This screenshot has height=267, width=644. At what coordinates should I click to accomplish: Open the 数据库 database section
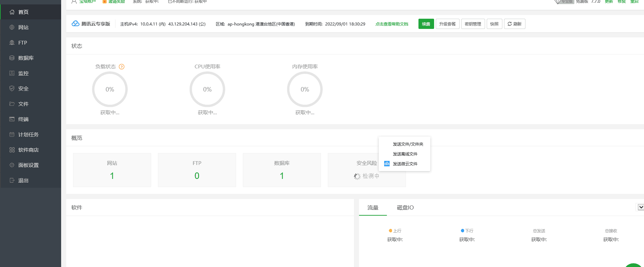click(31, 58)
